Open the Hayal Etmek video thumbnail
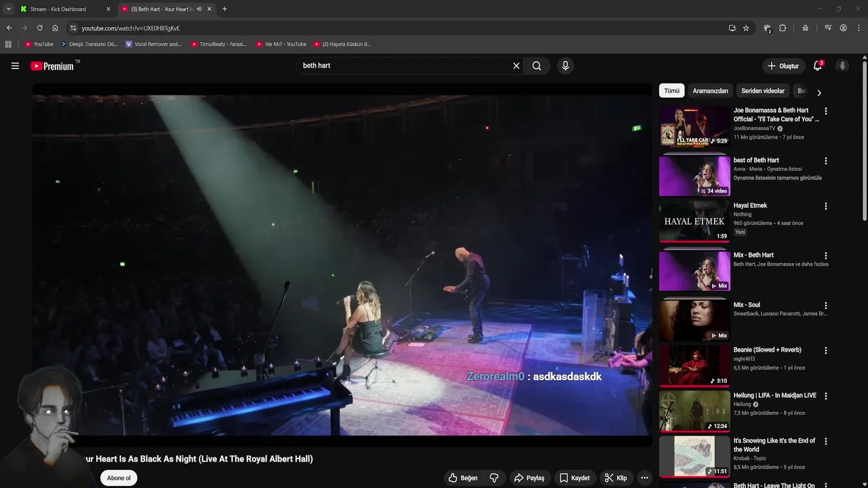This screenshot has height=488, width=868. pyautogui.click(x=694, y=221)
